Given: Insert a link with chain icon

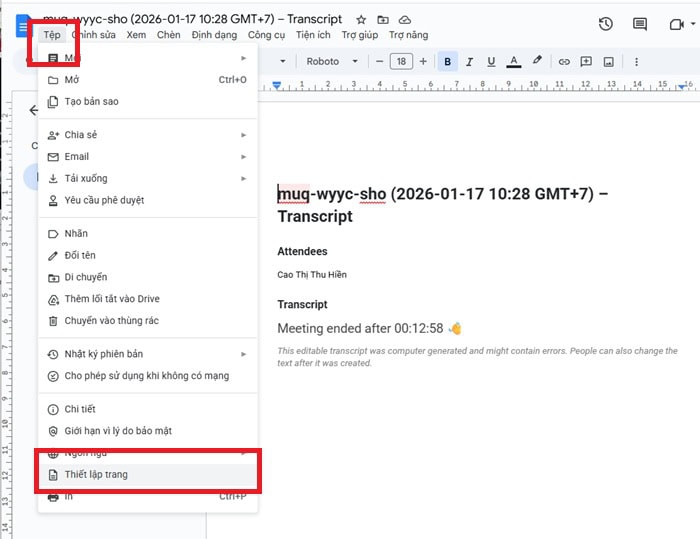Looking at the screenshot, I should [x=564, y=62].
